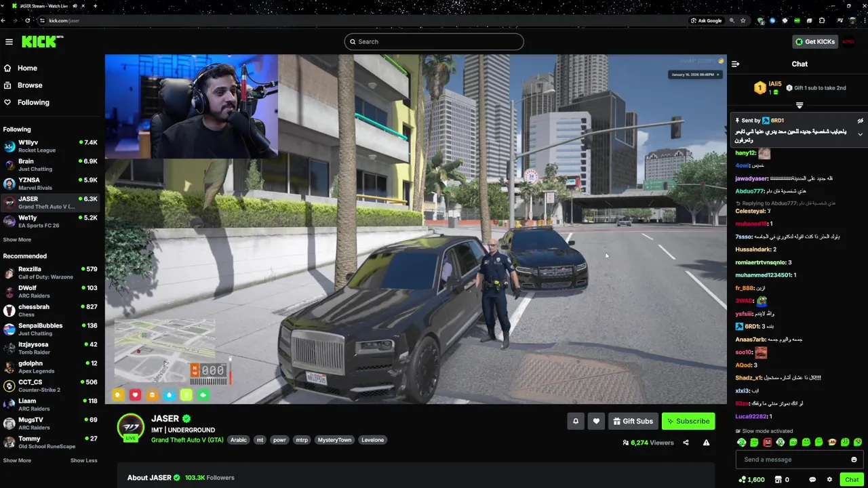Send message with green Chat button
868x488 pixels.
[852, 479]
